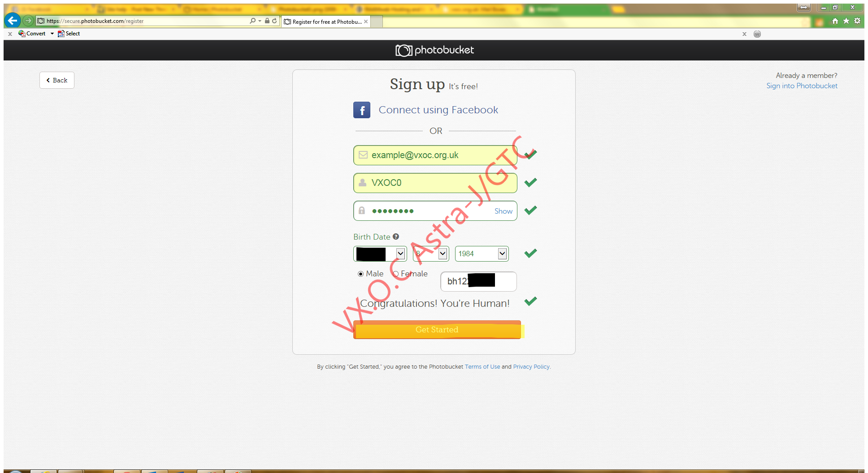Click inside the captcha answer field
Viewport: 868px width, 473px height.
point(478,281)
